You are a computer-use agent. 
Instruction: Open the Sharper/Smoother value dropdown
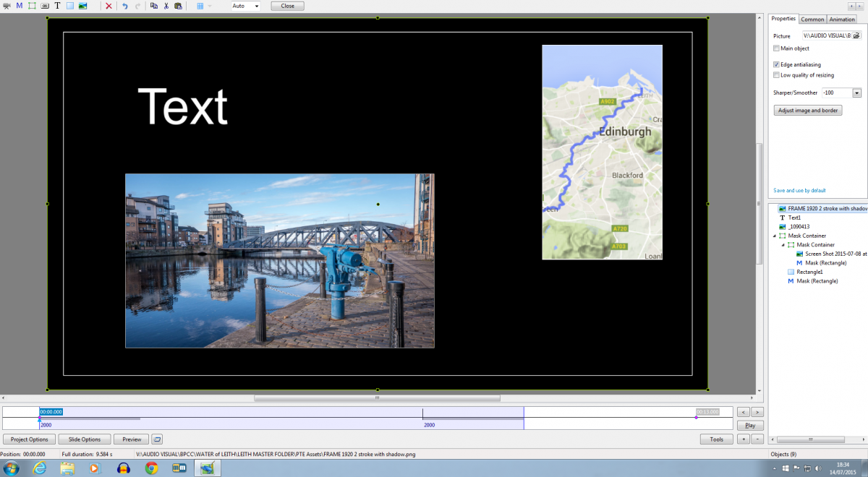tap(856, 93)
